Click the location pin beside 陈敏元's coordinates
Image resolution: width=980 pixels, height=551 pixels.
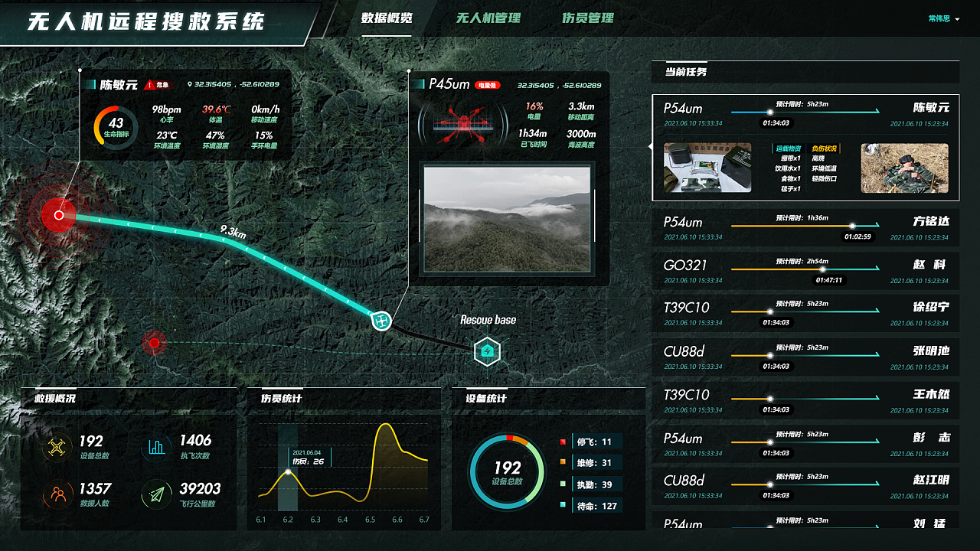click(191, 84)
